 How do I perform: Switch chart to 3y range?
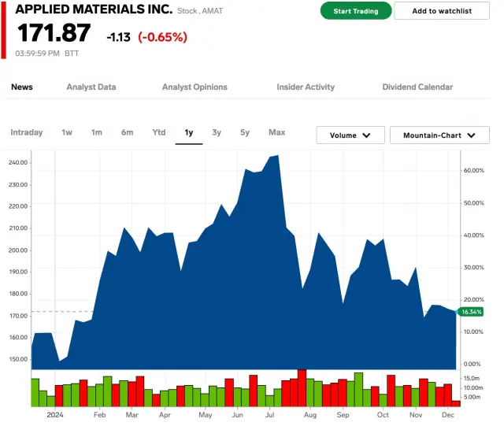pyautogui.click(x=217, y=132)
